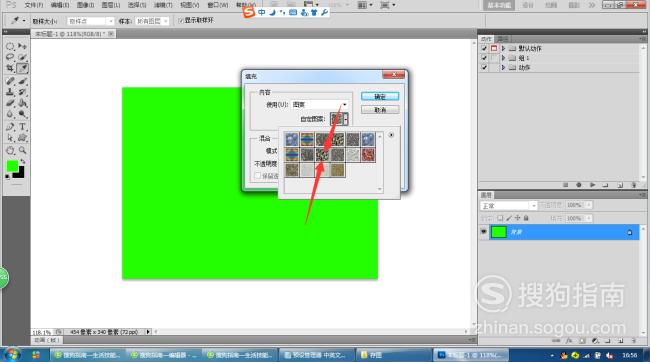The width and height of the screenshot is (650, 362).
Task: Open eyedropper tool preset picker arrow
Action: (24, 20)
